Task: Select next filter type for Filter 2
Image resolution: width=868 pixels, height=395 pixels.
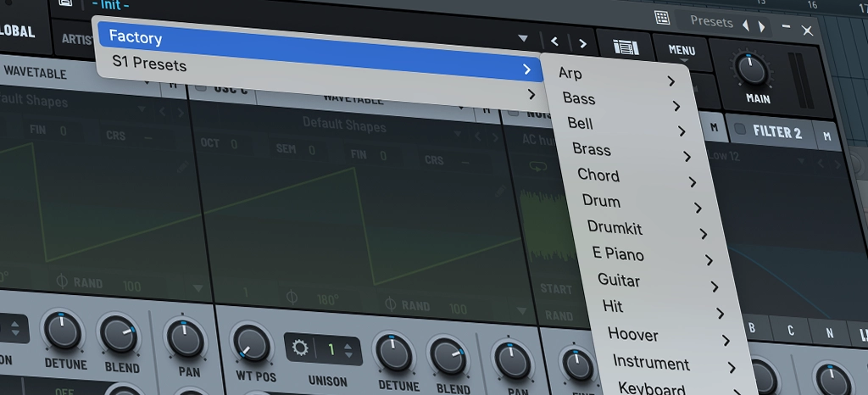Action: [839, 164]
